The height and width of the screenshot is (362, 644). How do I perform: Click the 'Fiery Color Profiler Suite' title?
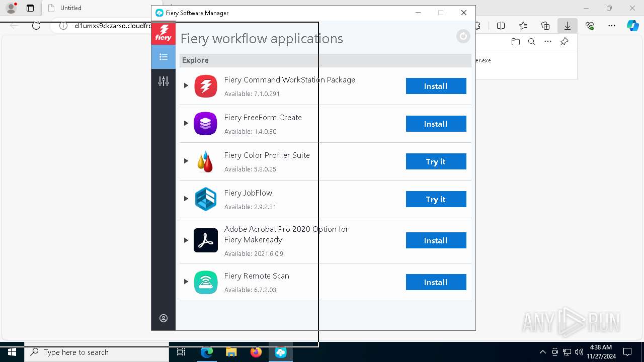click(x=267, y=155)
